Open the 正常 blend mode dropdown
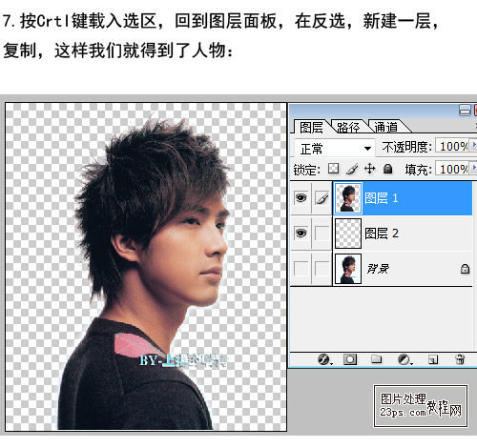Viewport: 477px width, 448px height. (x=334, y=148)
